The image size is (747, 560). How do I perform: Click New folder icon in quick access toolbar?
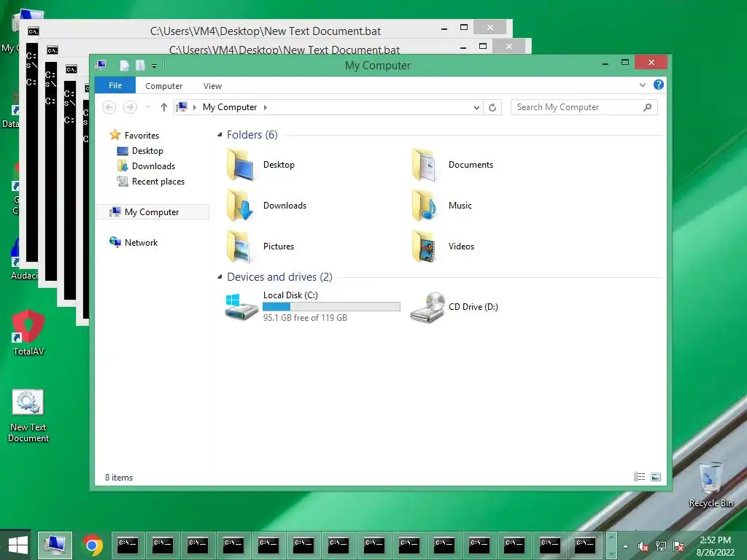(x=140, y=65)
